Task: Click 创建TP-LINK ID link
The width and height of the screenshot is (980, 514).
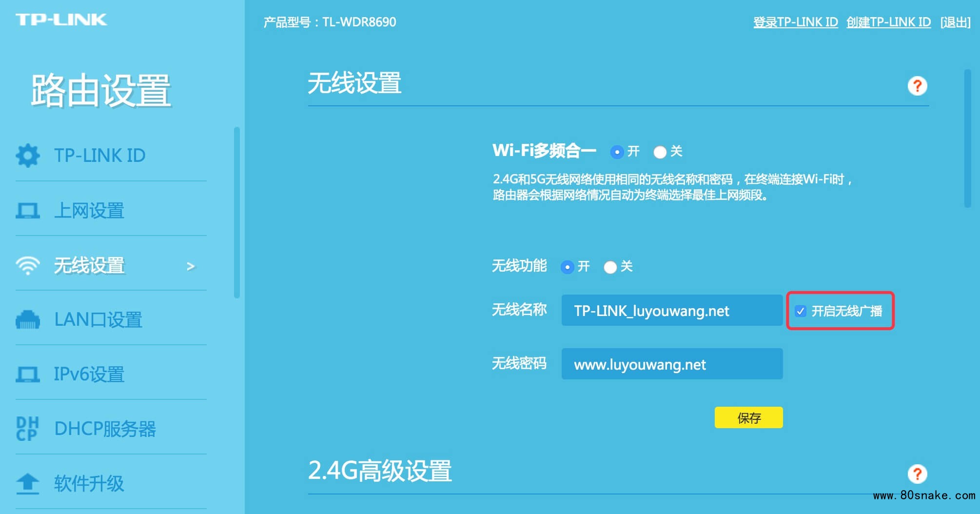Action: (x=888, y=22)
